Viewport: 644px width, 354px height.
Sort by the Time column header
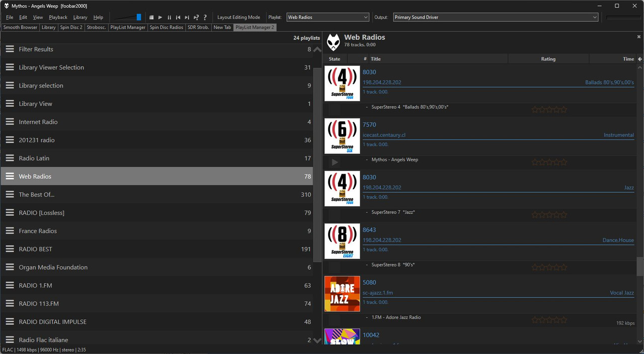point(612,59)
